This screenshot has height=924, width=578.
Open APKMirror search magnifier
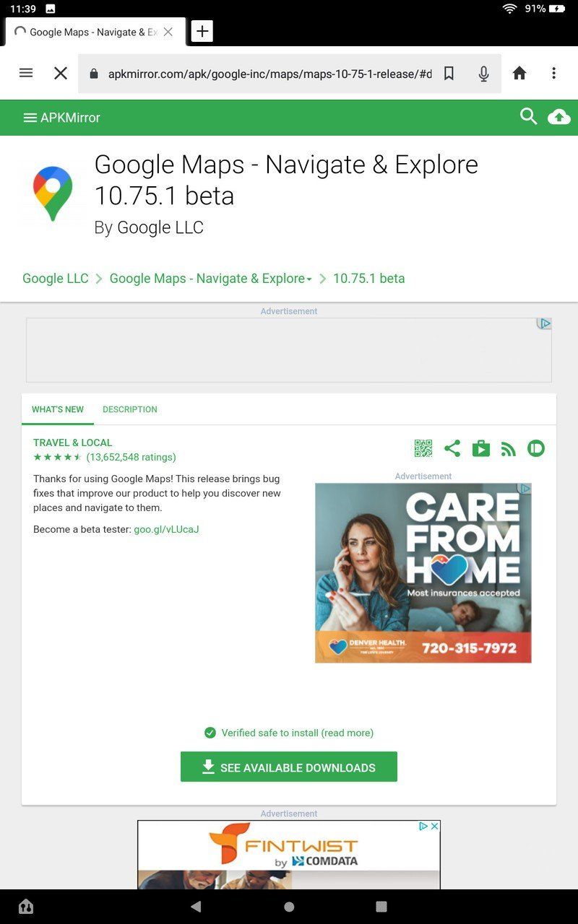[x=529, y=117]
